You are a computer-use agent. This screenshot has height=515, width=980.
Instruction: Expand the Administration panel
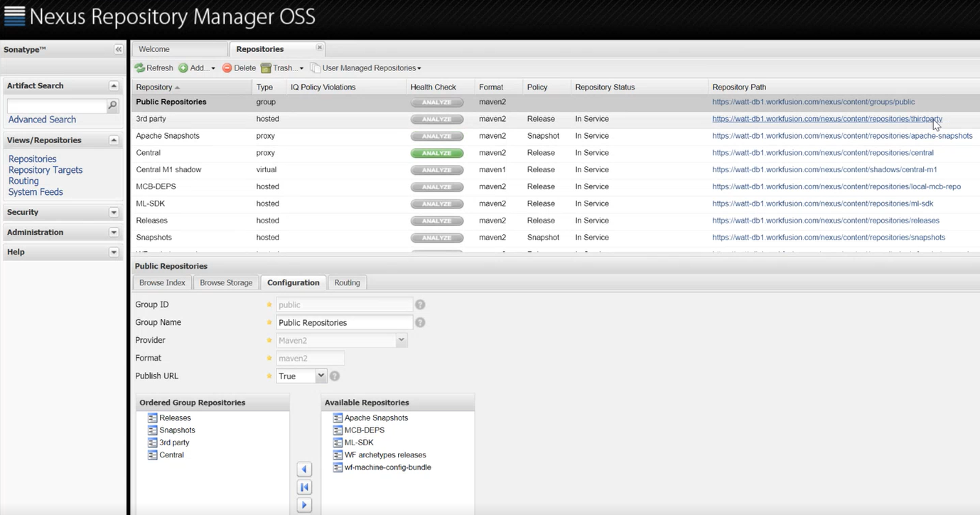tap(114, 232)
